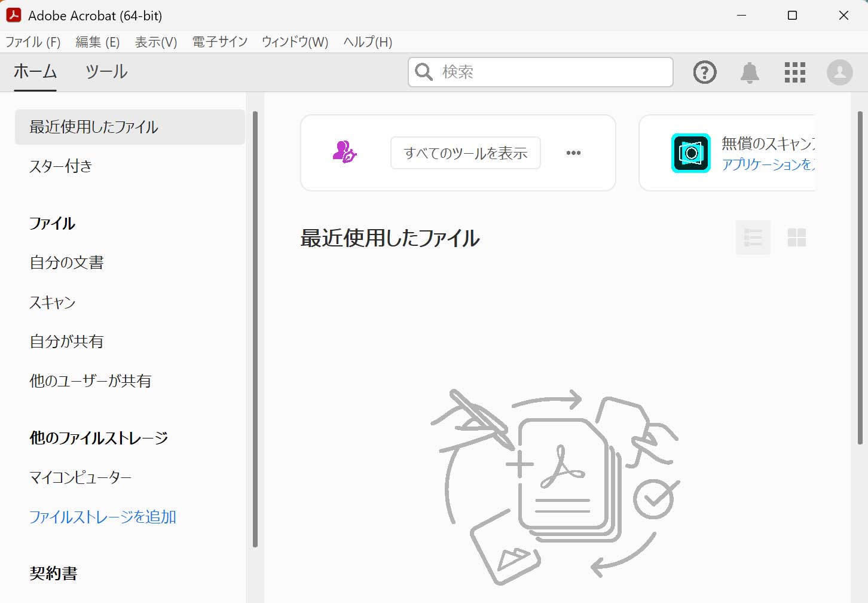Switch to the ツール tab

(x=106, y=72)
